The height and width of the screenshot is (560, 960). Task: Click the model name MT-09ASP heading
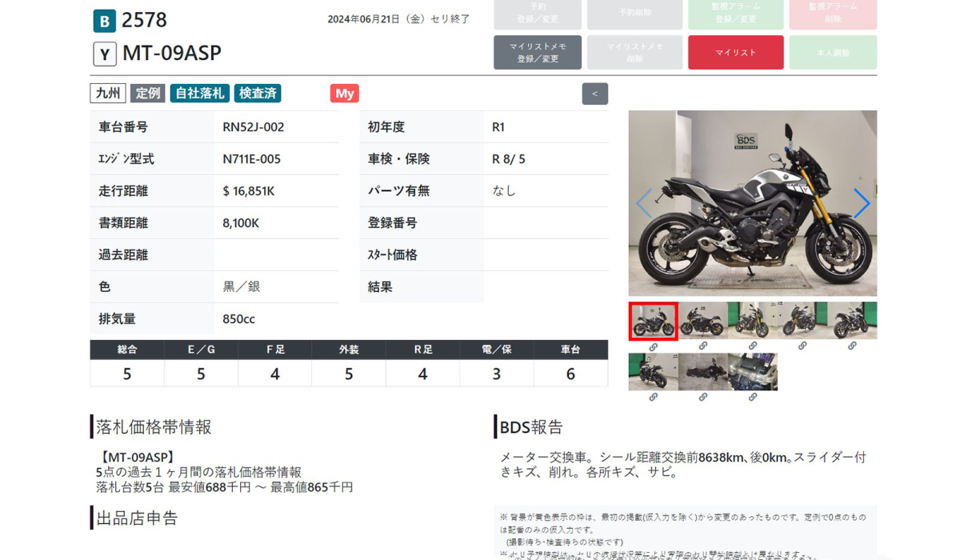pyautogui.click(x=172, y=54)
